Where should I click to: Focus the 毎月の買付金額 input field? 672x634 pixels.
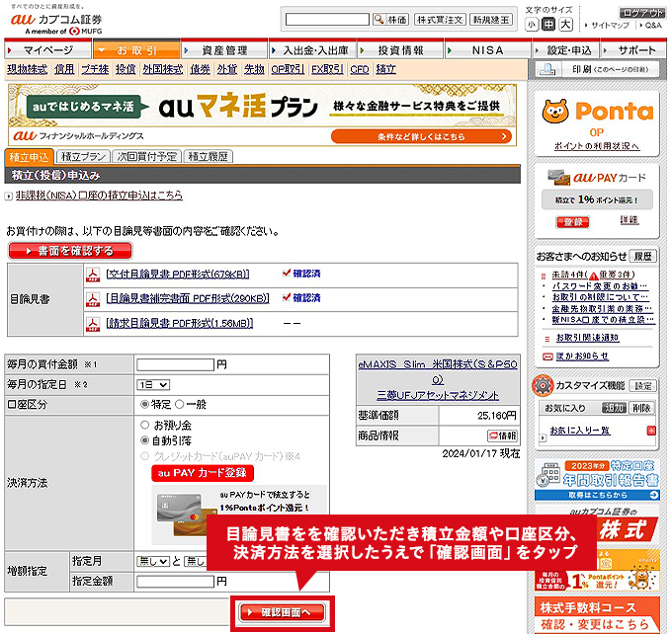(x=175, y=364)
